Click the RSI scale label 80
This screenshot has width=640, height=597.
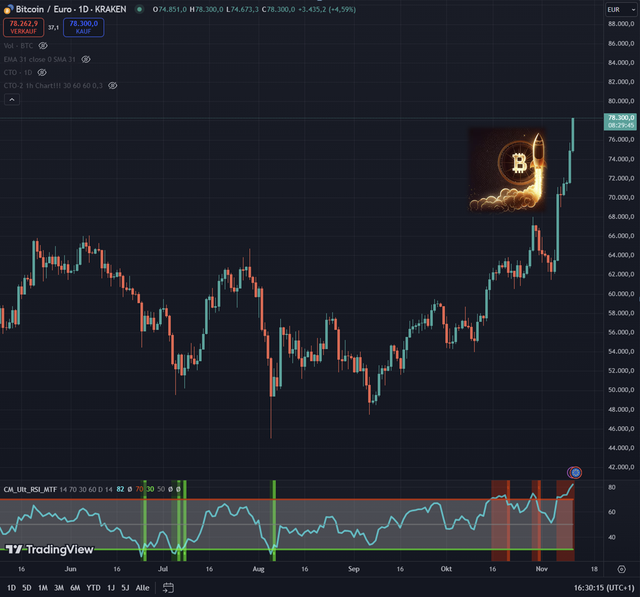611,487
